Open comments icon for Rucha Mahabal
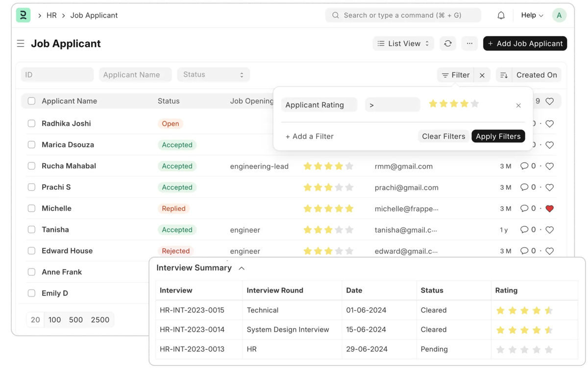This screenshot has width=588, height=368. [524, 166]
